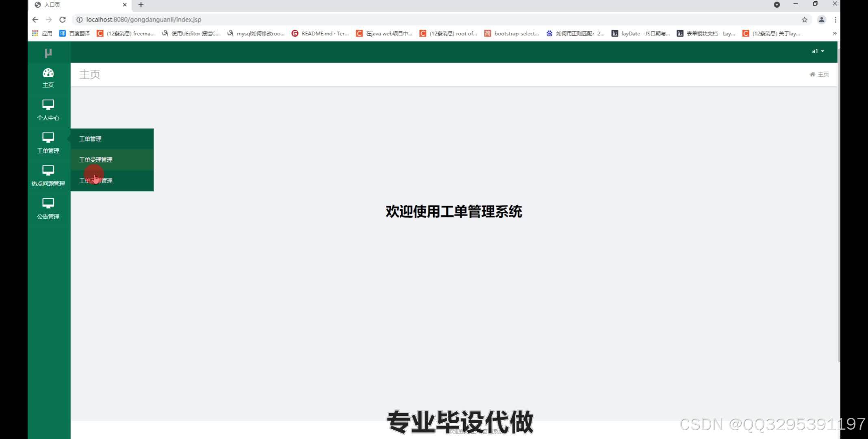The width and height of the screenshot is (868, 439).
Task: Click the μ logo icon in the sidebar header
Action: 48,53
